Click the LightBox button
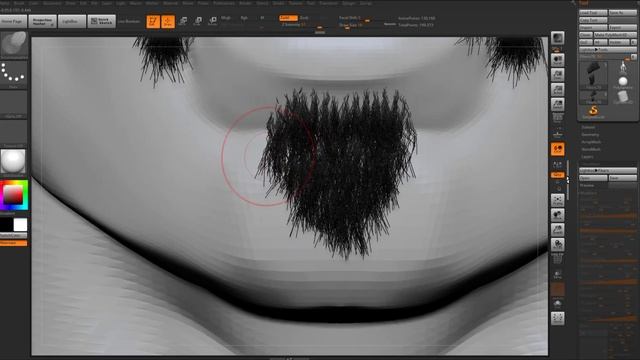 click(72, 21)
